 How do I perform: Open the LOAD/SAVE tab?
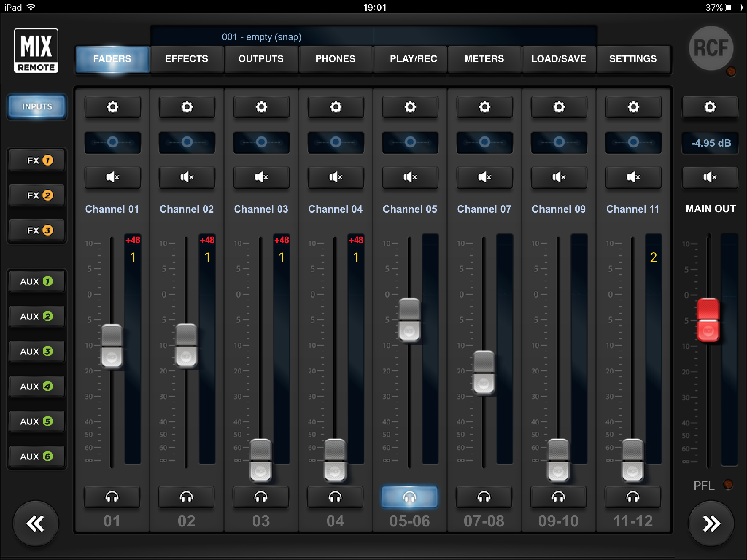(x=559, y=59)
